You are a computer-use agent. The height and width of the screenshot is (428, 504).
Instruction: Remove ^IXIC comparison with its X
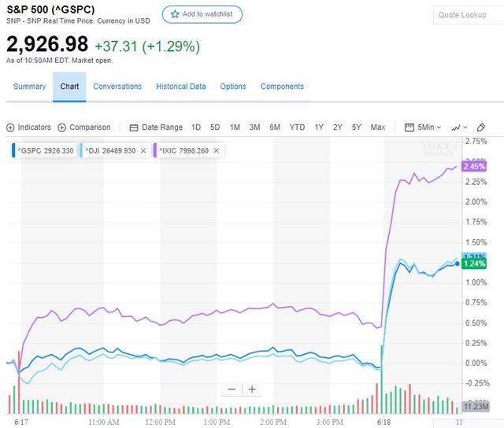point(217,150)
